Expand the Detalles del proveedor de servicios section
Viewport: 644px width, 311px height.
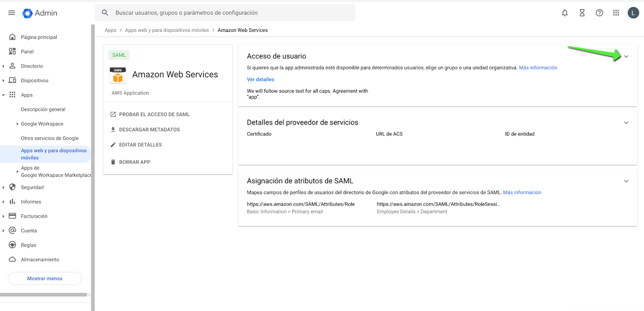(x=626, y=123)
